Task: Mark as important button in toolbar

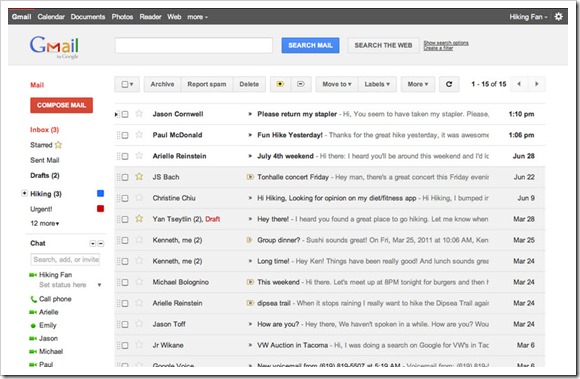Action: tap(280, 84)
